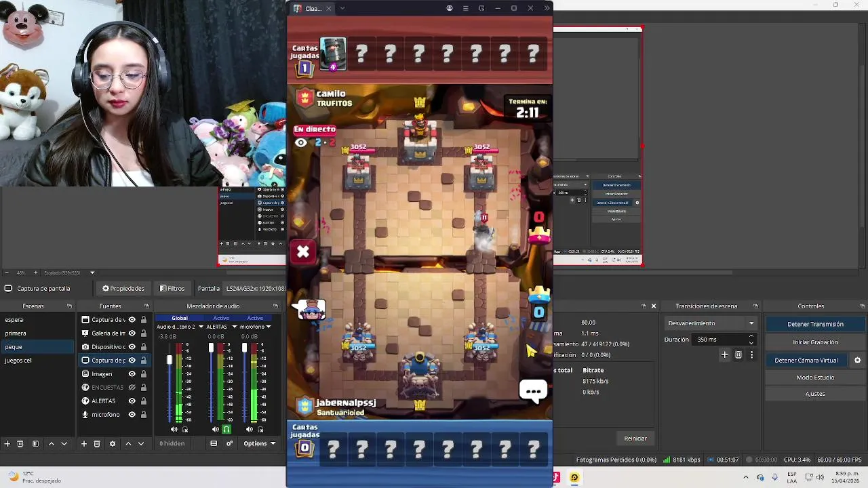Click the emulator screenshot window icon
The image size is (868, 488).
tap(481, 8)
